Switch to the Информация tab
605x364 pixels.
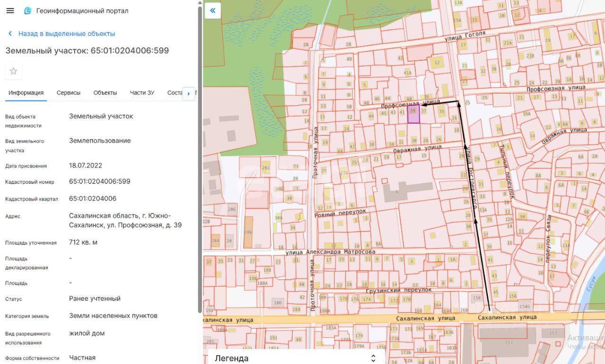(x=26, y=93)
